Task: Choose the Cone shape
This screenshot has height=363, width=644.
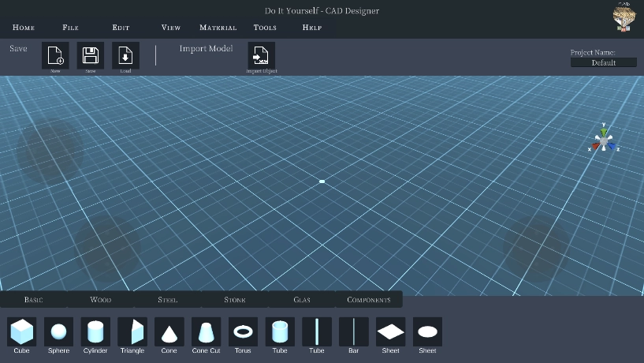Action: pos(169,331)
